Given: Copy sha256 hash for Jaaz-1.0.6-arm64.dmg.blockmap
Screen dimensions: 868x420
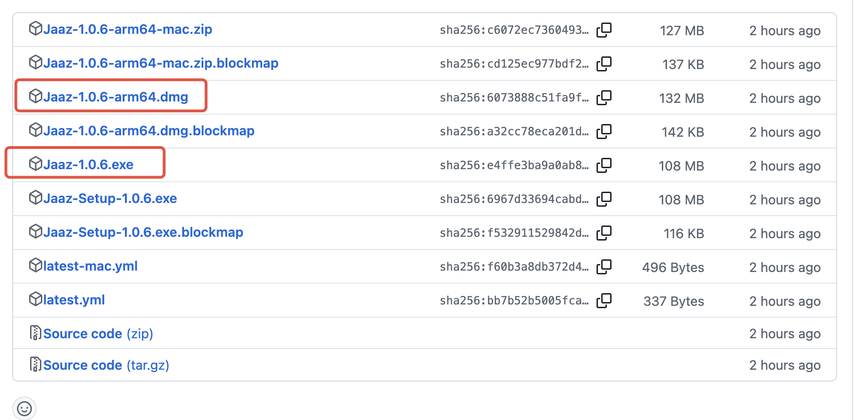Looking at the screenshot, I should click(x=604, y=132).
